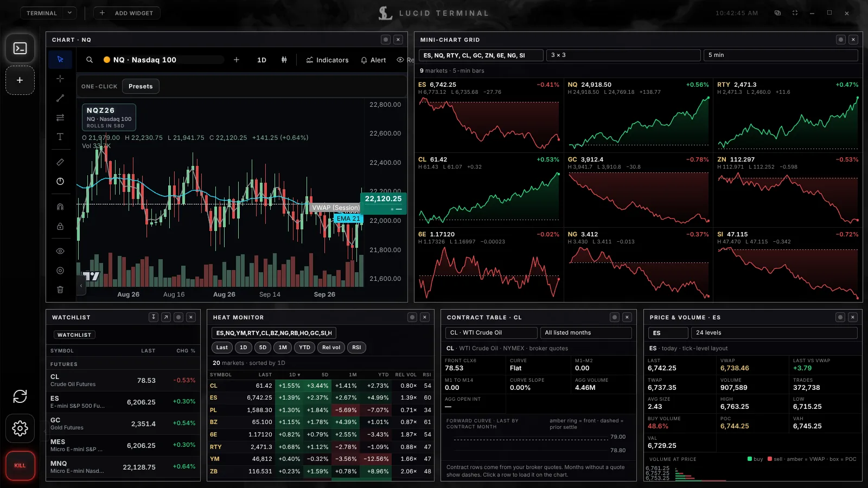Select the RSI tab in Heat Monitor
868x488 pixels.
[356, 348]
